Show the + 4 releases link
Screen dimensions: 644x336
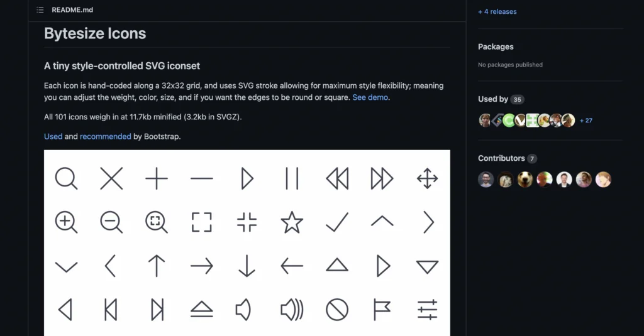pos(497,11)
